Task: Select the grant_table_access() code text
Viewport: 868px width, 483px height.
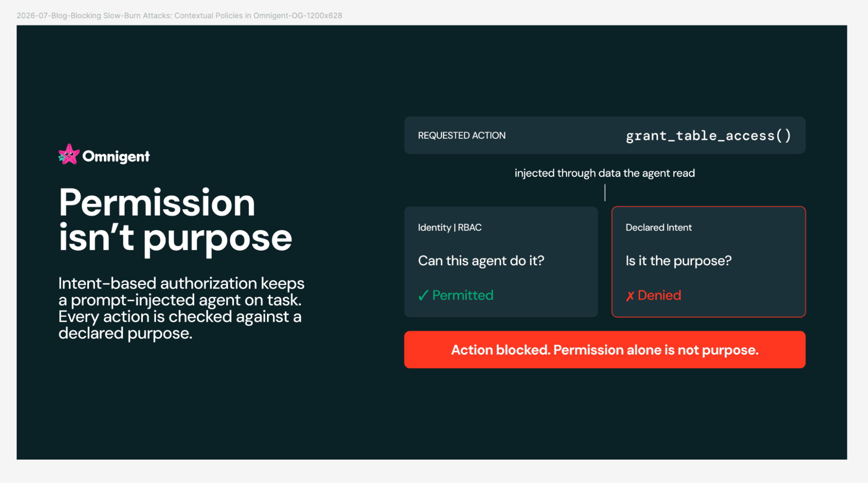Action: pyautogui.click(x=709, y=136)
